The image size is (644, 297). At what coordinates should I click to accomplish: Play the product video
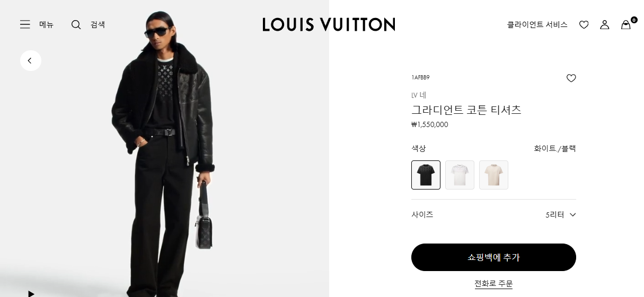point(31,293)
